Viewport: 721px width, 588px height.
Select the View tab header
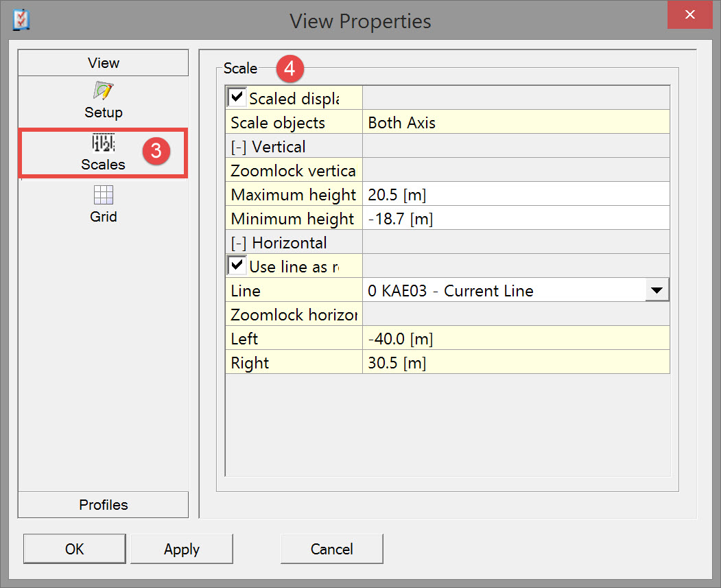point(103,63)
